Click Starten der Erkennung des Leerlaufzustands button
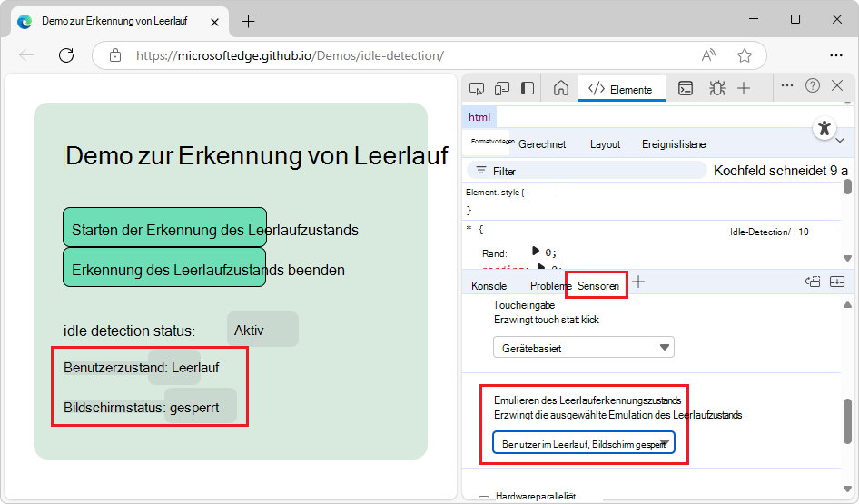Viewport: 859px width, 504px height. 164,229
